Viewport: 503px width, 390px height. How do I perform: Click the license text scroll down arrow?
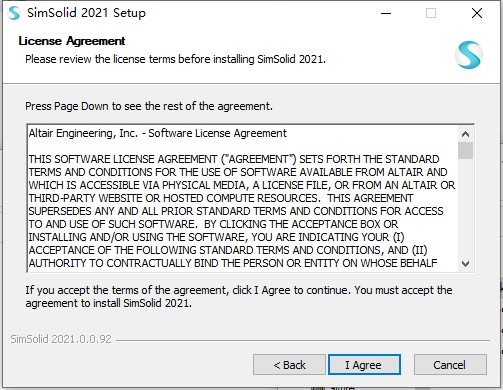point(465,264)
